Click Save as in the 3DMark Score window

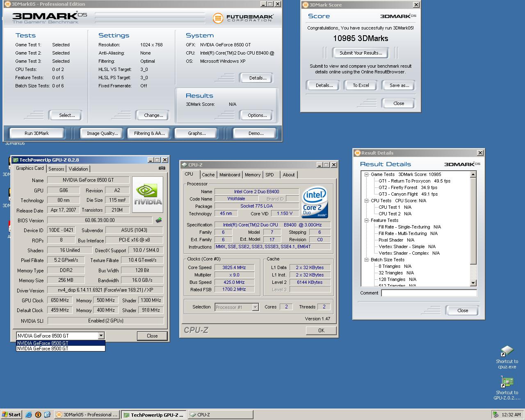399,85
